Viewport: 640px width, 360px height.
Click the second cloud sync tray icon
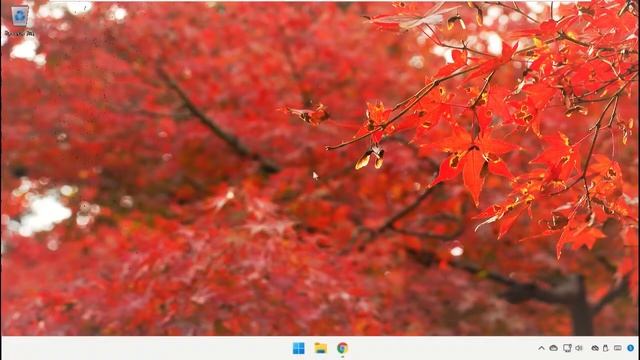click(595, 348)
